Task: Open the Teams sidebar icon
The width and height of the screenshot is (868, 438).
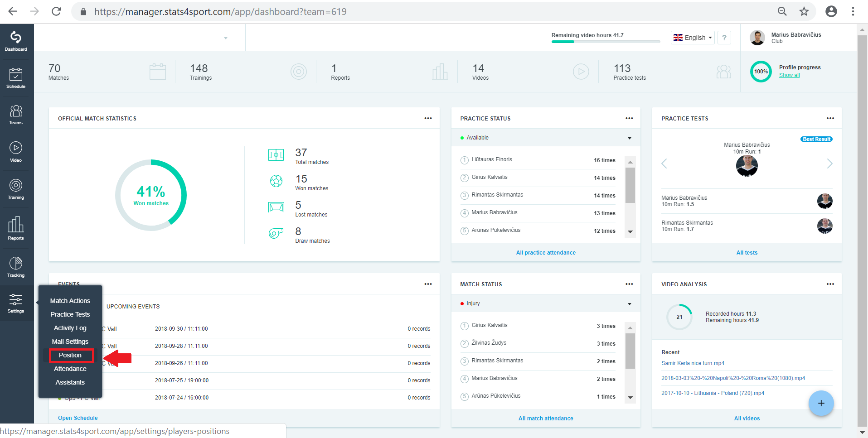Action: point(16,115)
